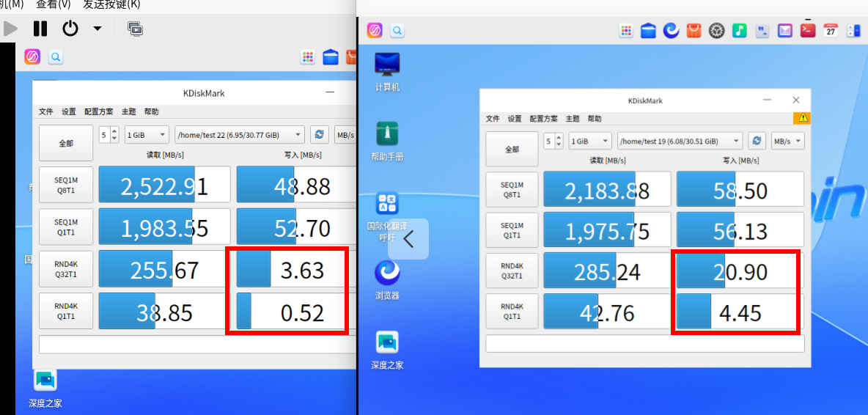Image resolution: width=868 pixels, height=415 pixels.
Task: Open 配置方案 menu in left KDiskMark
Action: pyautogui.click(x=98, y=111)
